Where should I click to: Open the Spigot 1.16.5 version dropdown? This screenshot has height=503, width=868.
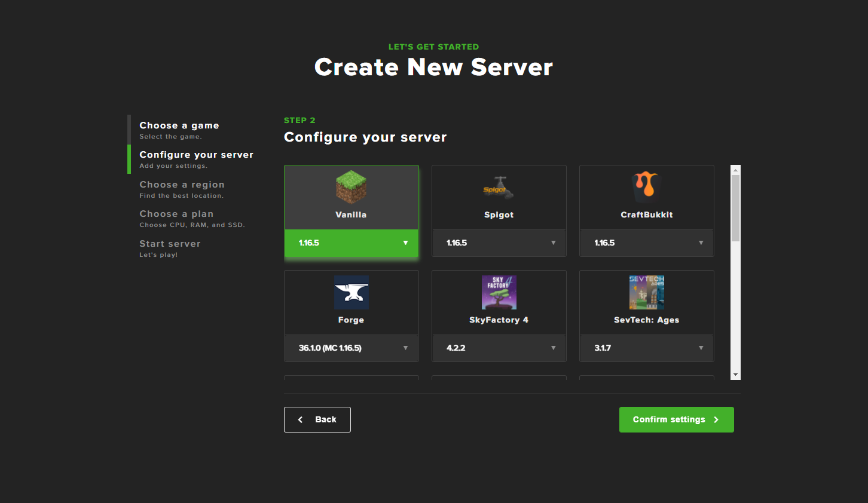(x=499, y=243)
